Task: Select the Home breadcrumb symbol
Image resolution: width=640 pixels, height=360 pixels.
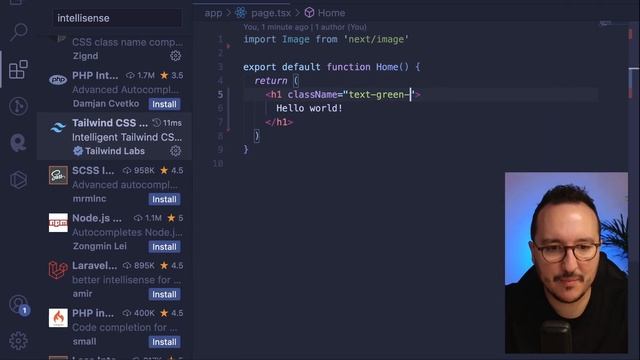Action: click(331, 13)
